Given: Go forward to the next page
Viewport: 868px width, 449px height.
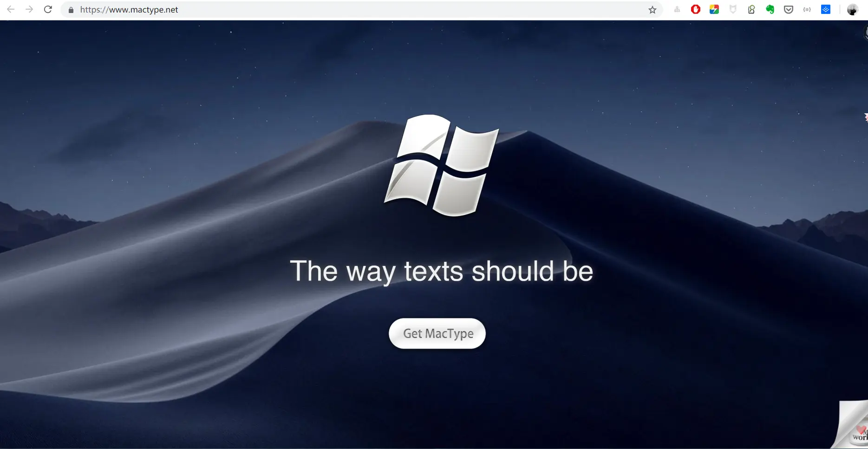Looking at the screenshot, I should pos(29,9).
